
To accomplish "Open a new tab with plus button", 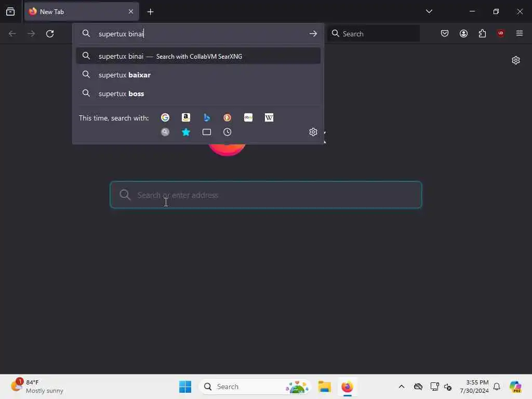I will [150, 12].
